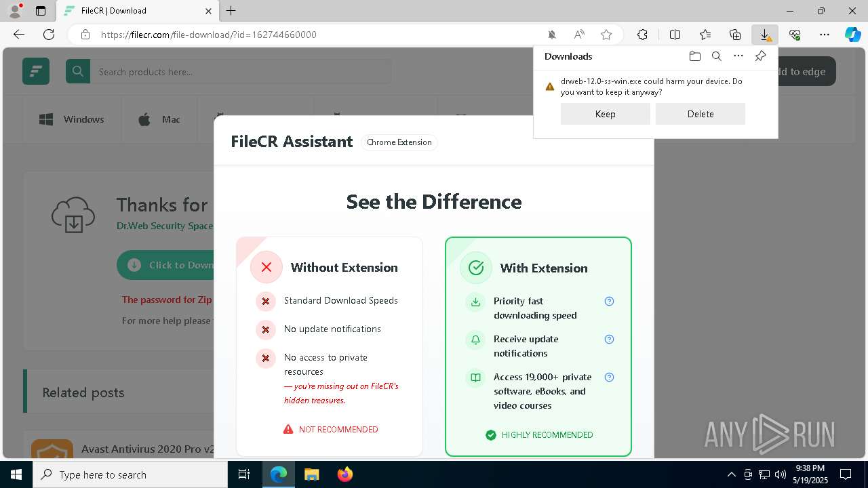Screen dimensions: 868x488
Task: Click the Downloads toolbar button
Action: [764, 35]
